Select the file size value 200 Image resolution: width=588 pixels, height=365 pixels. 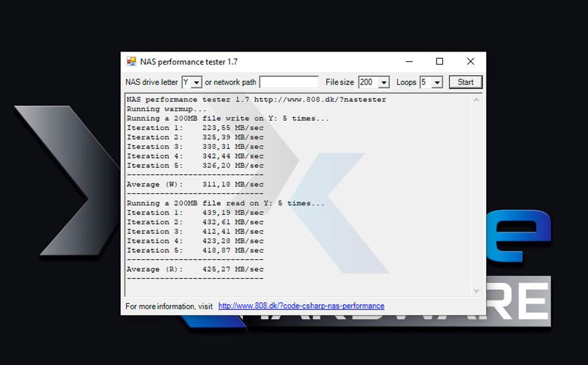click(x=367, y=82)
